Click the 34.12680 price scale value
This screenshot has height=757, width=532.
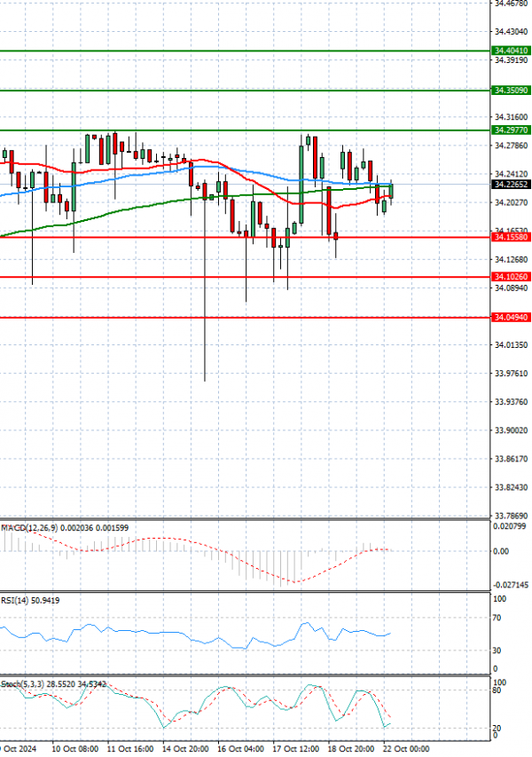click(x=512, y=259)
